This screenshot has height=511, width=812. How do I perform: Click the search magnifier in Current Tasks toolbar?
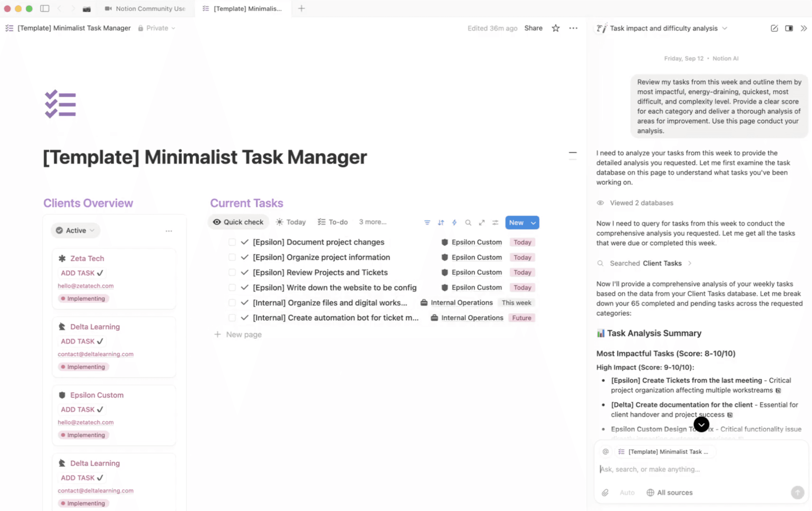tap(468, 222)
